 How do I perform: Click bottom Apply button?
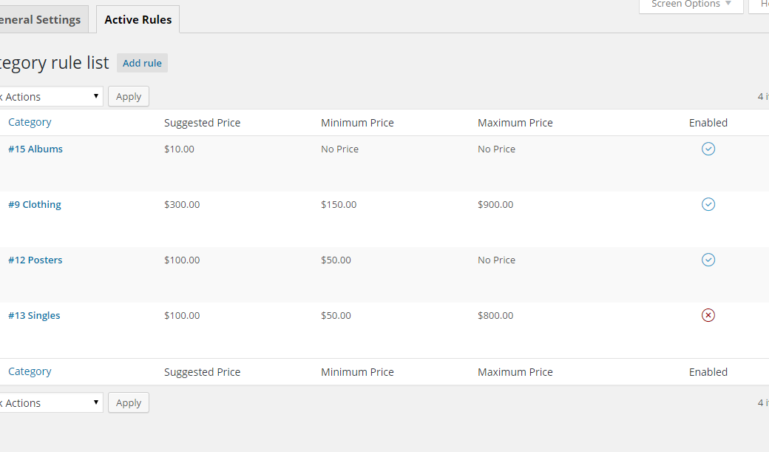[129, 403]
